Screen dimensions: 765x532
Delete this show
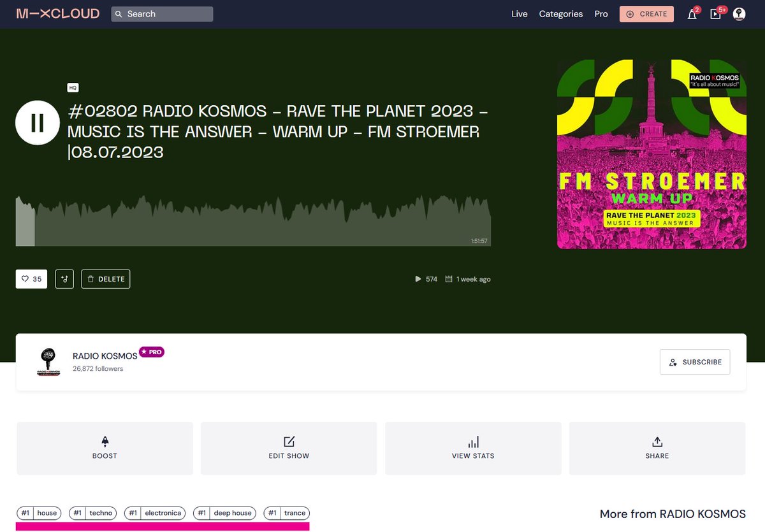pos(106,279)
